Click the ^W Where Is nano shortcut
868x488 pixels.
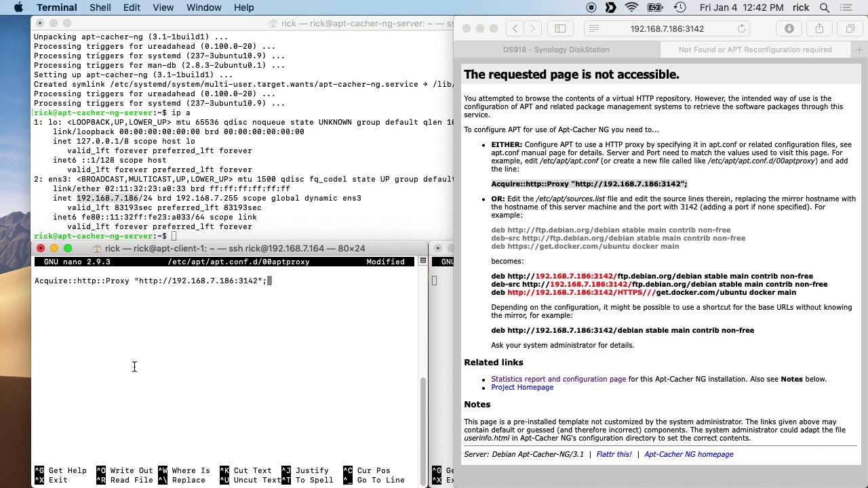184,470
